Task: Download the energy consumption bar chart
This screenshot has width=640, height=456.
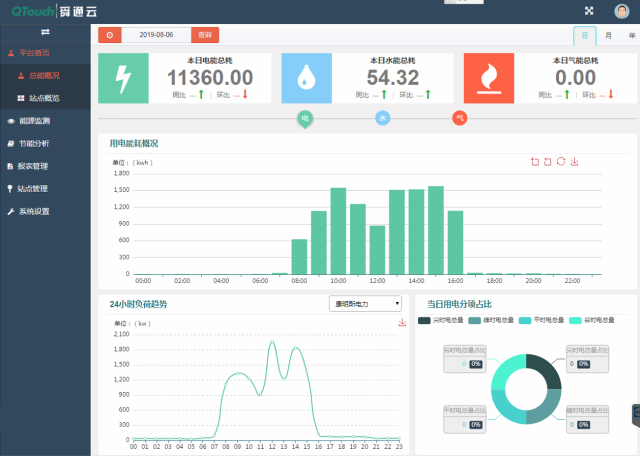Action: pyautogui.click(x=575, y=161)
